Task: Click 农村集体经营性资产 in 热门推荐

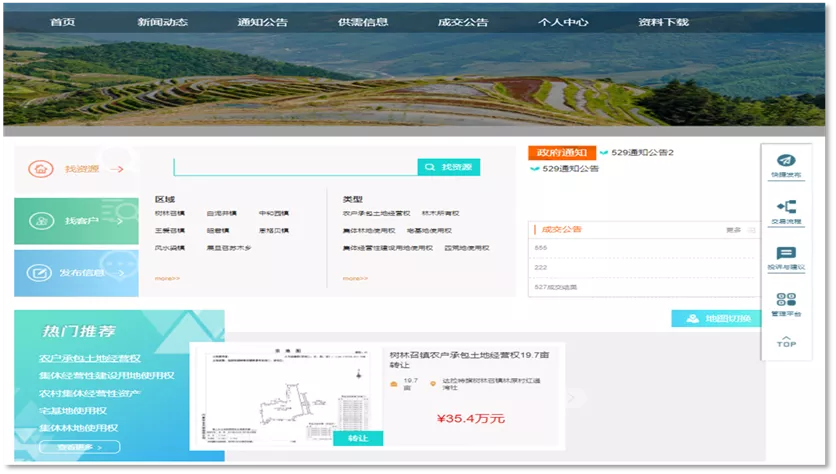Action: point(90,393)
